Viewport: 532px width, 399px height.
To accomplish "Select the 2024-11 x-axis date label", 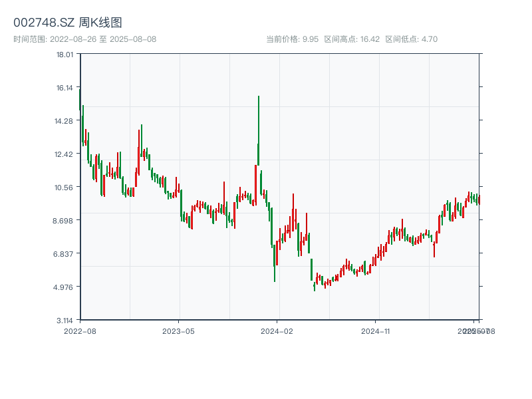I will (376, 331).
